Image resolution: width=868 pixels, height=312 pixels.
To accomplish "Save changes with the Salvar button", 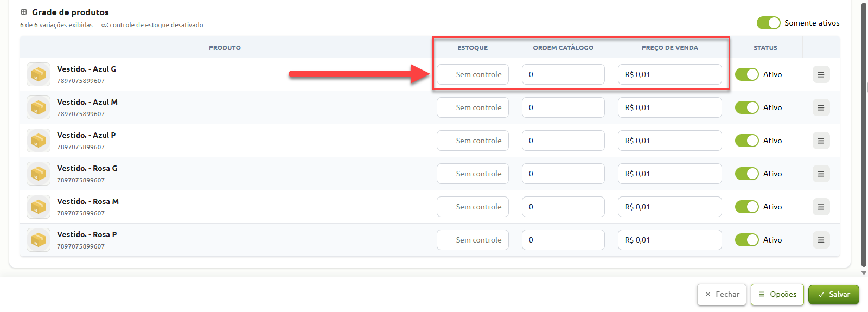I will tap(833, 294).
